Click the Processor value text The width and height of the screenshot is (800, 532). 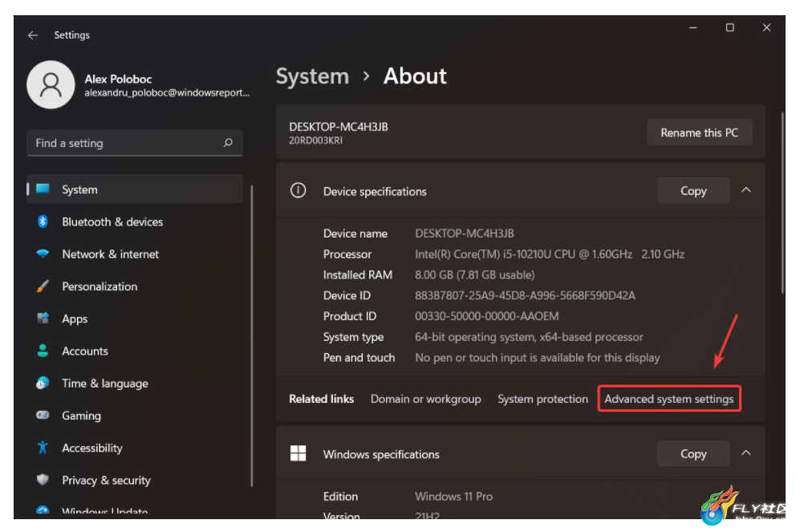550,254
